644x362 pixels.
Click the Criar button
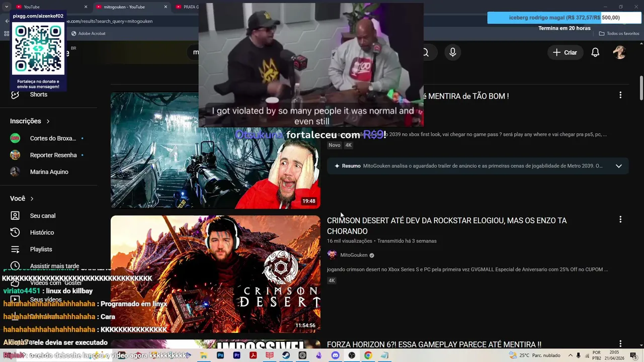pyautogui.click(x=565, y=52)
